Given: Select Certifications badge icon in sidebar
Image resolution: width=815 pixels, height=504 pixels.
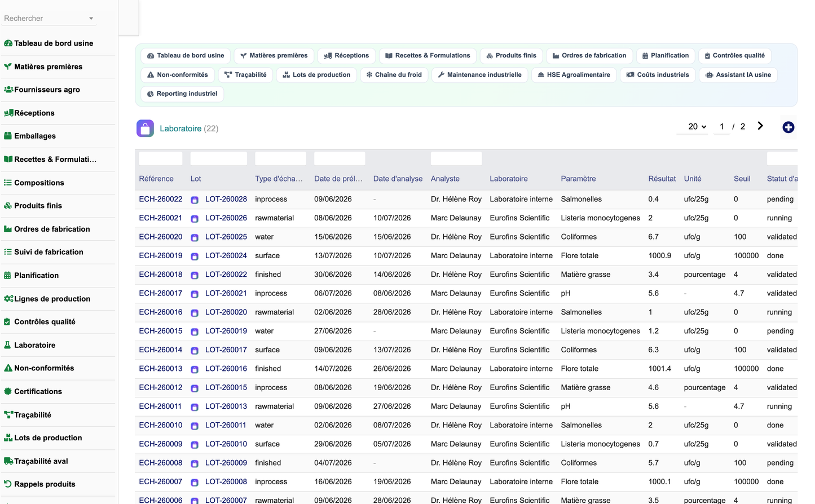Looking at the screenshot, I should coord(8,391).
